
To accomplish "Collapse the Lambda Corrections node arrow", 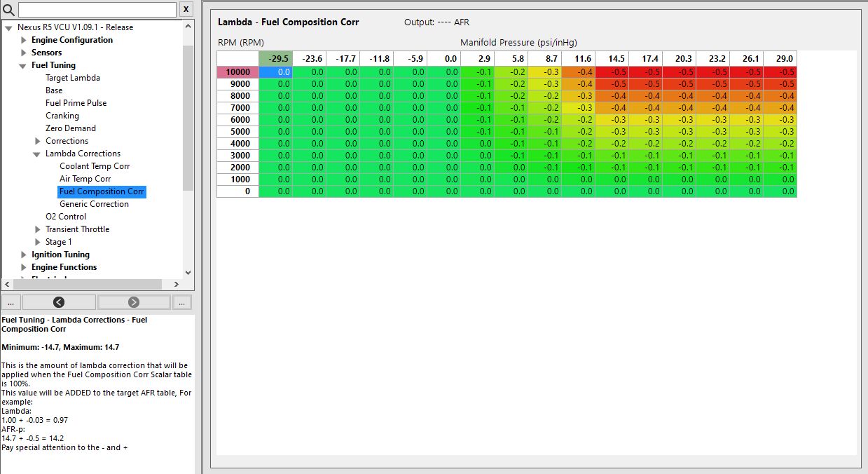I will [36, 154].
